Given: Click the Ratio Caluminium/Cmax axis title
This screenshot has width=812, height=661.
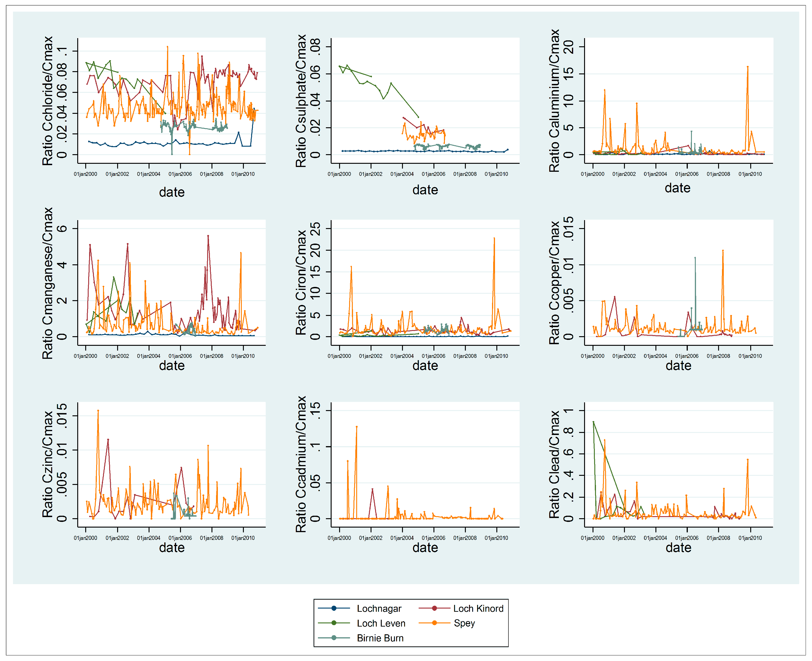Looking at the screenshot, I should [554, 101].
